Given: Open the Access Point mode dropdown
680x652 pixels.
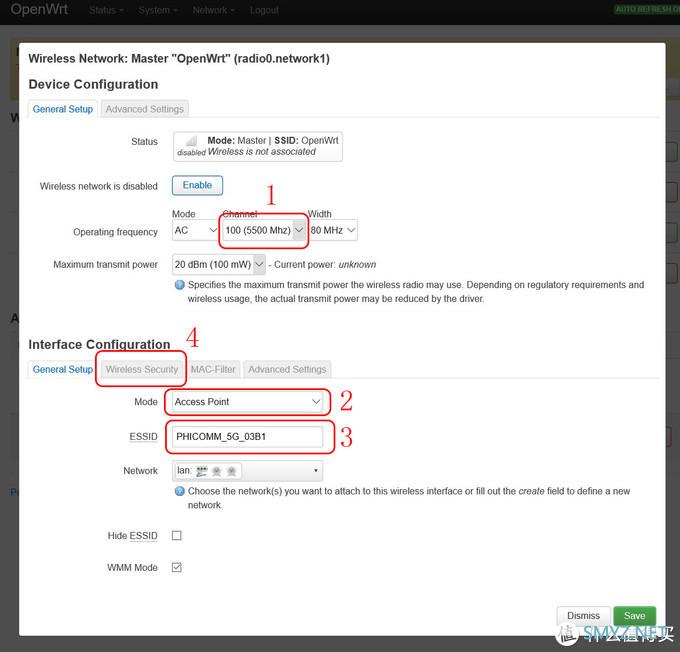Looking at the screenshot, I should [247, 402].
